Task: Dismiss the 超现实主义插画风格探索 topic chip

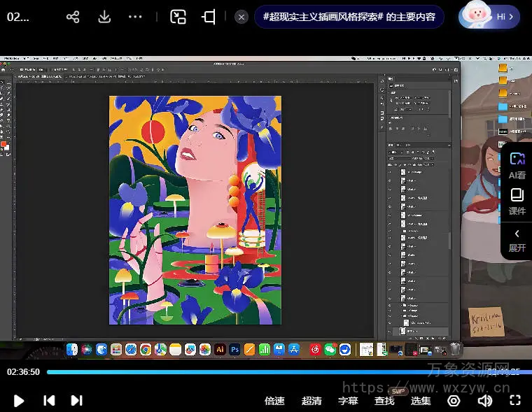Action: click(x=241, y=17)
